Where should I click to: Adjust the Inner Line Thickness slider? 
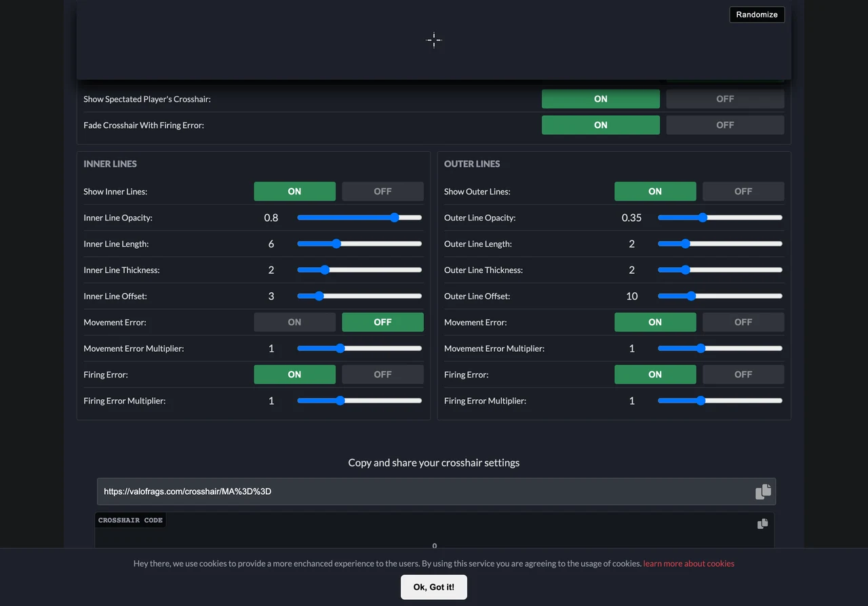tap(359, 270)
